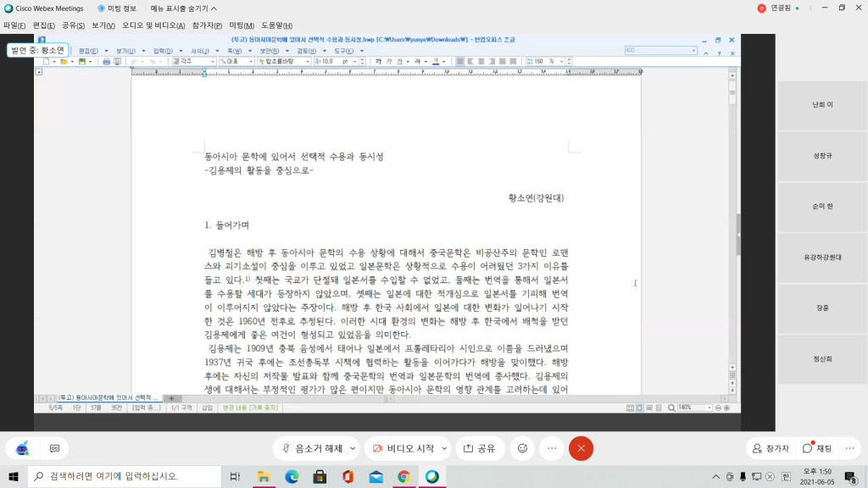Image resolution: width=868 pixels, height=488 pixels.
Task: Open the 도구(K) menu in Hangul
Action: [x=344, y=51]
